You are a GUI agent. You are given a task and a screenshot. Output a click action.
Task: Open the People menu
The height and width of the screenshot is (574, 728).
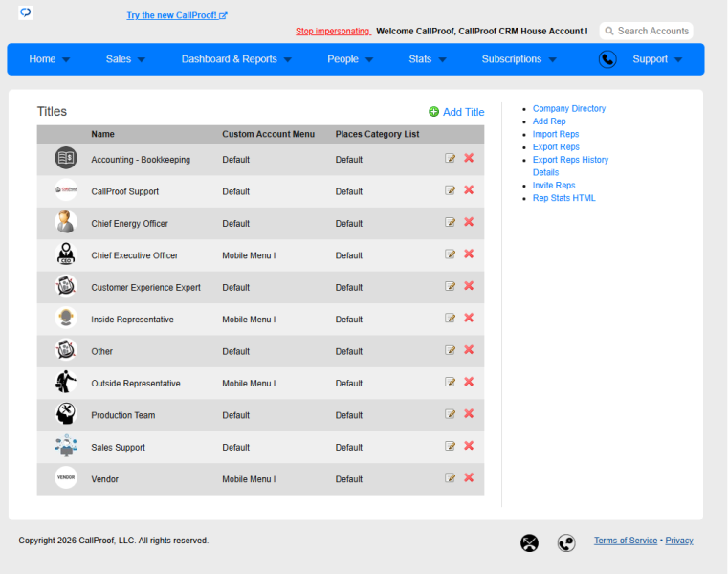(342, 59)
